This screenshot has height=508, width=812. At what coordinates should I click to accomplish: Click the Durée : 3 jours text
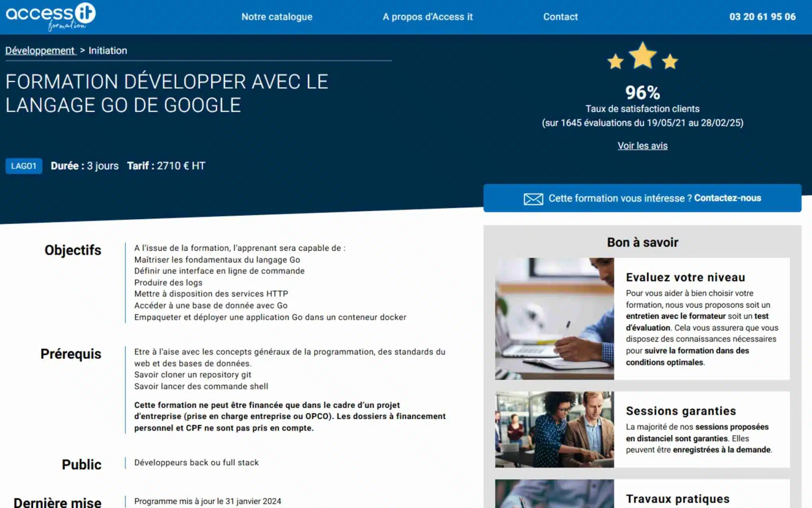tap(84, 166)
